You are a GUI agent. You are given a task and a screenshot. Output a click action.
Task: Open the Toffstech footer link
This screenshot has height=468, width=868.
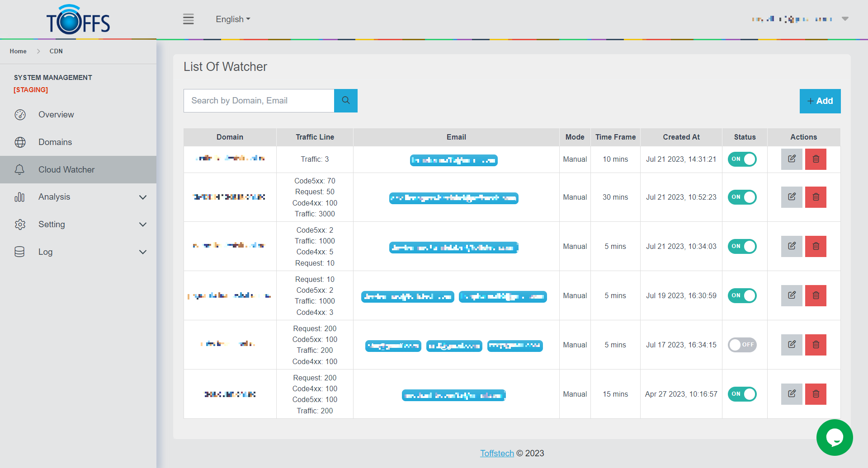pos(497,453)
